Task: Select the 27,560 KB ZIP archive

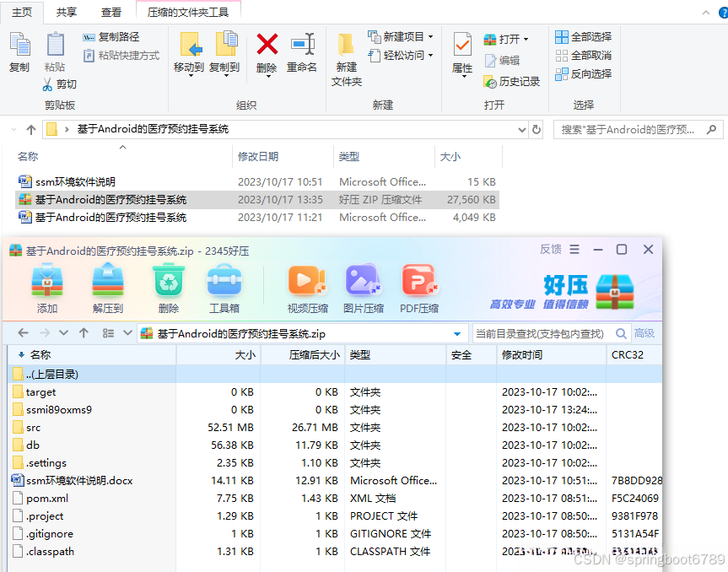Action: coord(257,200)
